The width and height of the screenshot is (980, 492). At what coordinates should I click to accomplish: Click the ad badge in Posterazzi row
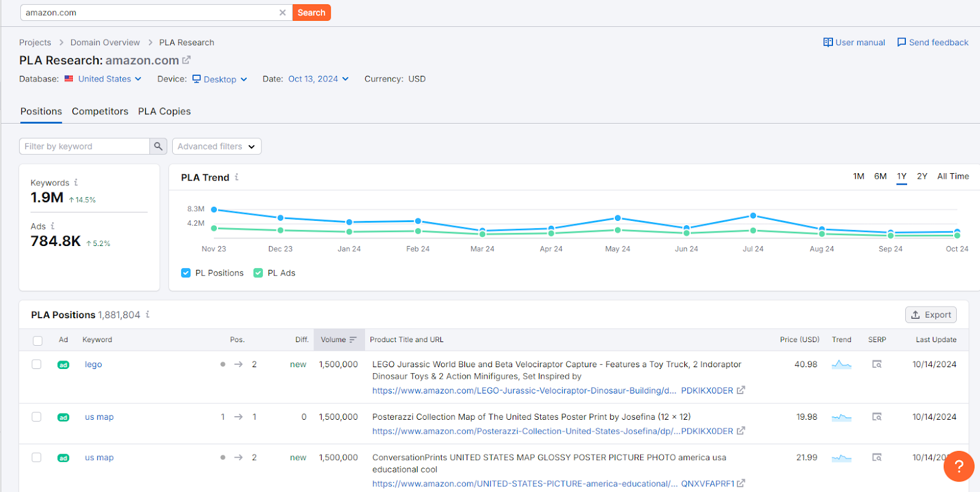[63, 417]
